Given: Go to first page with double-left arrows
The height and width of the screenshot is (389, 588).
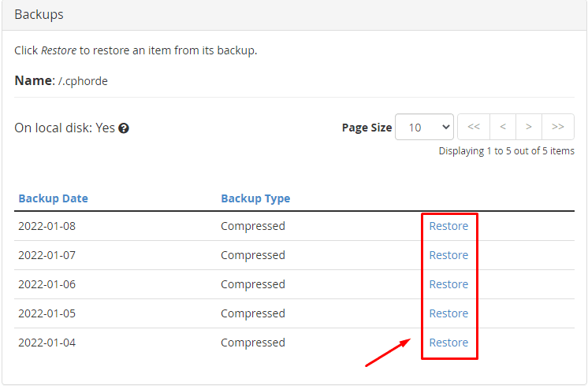Looking at the screenshot, I should (x=474, y=127).
